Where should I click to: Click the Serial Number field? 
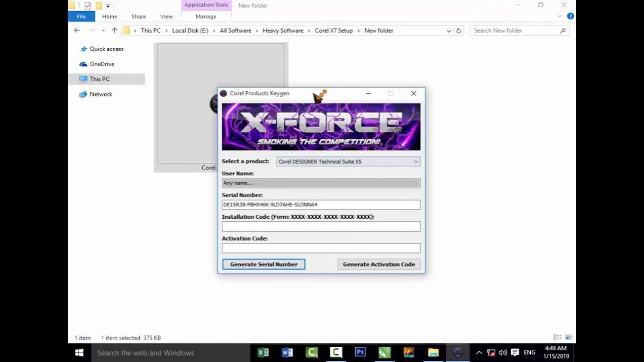(x=321, y=205)
